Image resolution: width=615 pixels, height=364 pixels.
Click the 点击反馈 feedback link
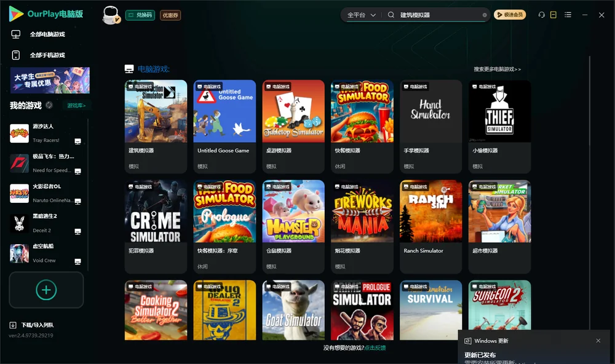tap(375, 347)
